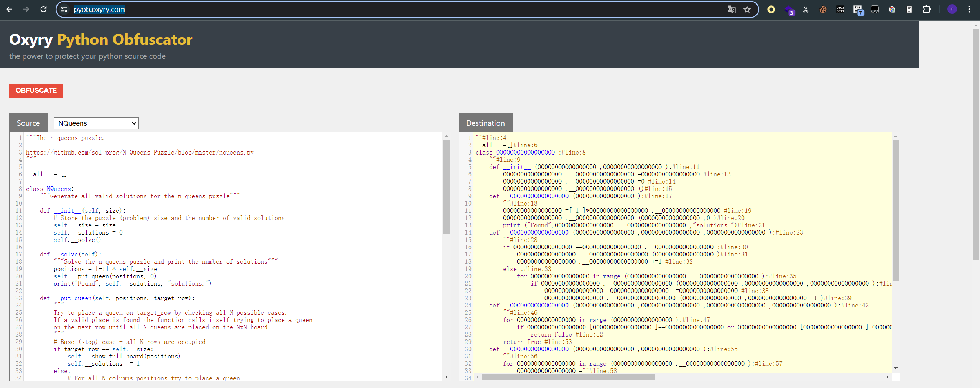Image resolution: width=980 pixels, height=388 pixels.
Task: Click the scissors extension icon
Action: tap(806, 10)
